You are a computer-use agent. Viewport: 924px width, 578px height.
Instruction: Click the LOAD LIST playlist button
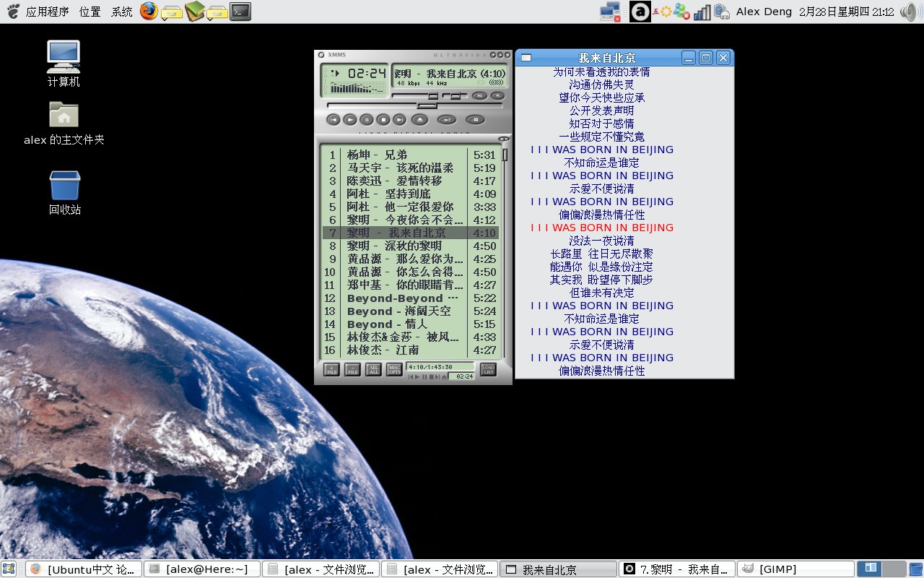[488, 369]
